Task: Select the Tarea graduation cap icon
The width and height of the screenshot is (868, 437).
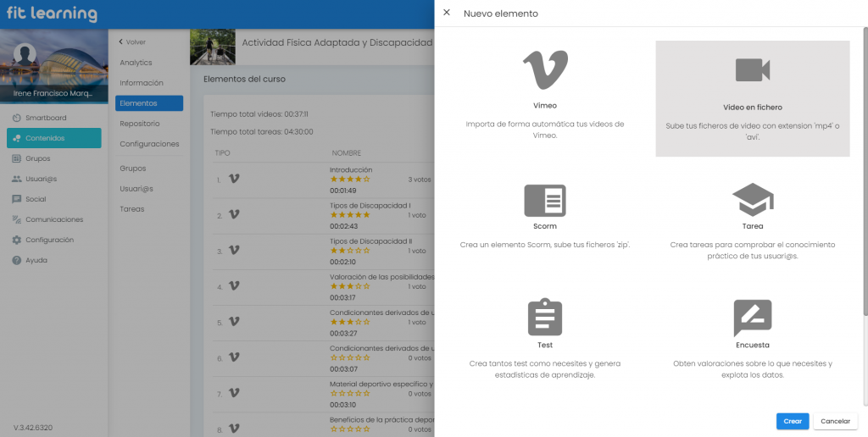Action: pyautogui.click(x=752, y=201)
